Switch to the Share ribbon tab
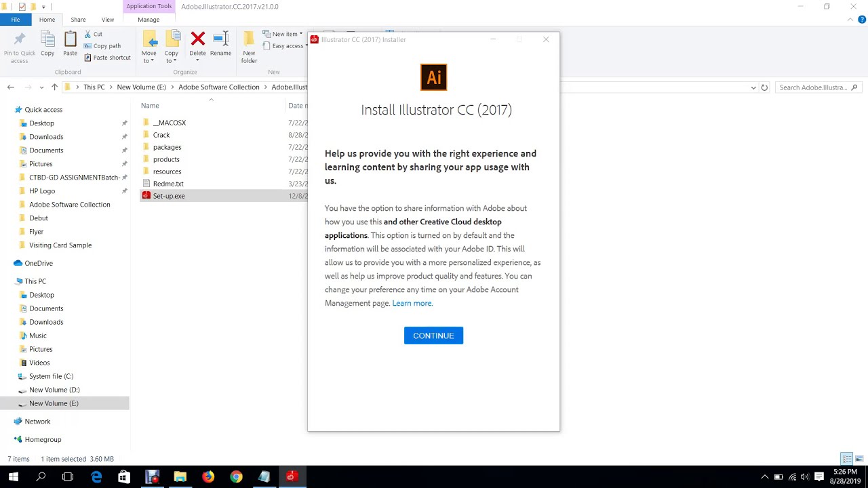Screen dimensions: 868x488 (x=78, y=20)
